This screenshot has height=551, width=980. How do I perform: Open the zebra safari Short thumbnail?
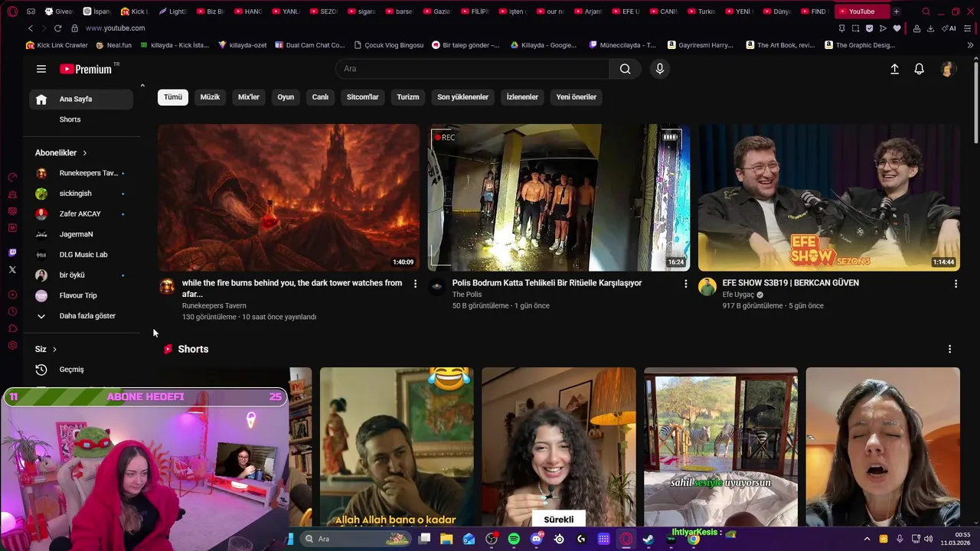tap(720, 447)
